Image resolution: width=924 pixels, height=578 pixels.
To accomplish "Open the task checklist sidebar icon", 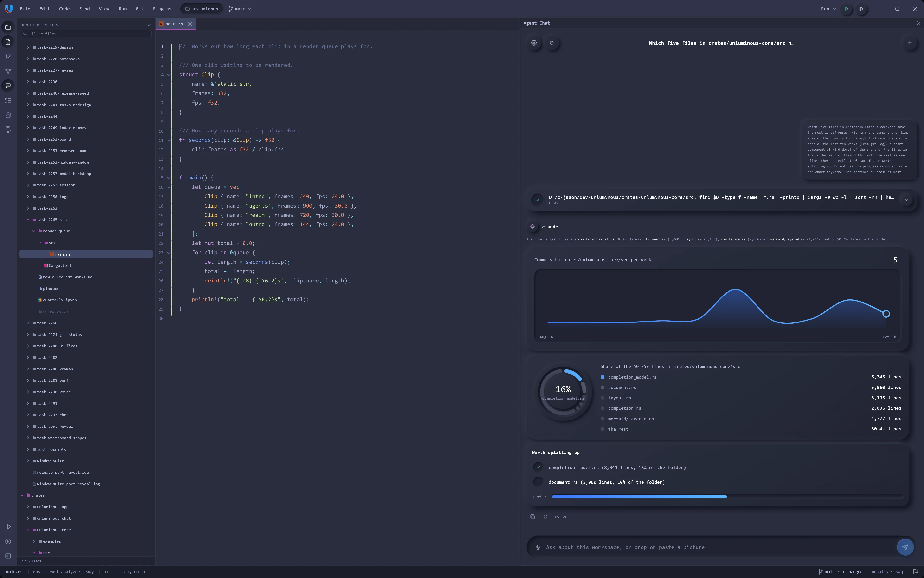I will (8, 100).
